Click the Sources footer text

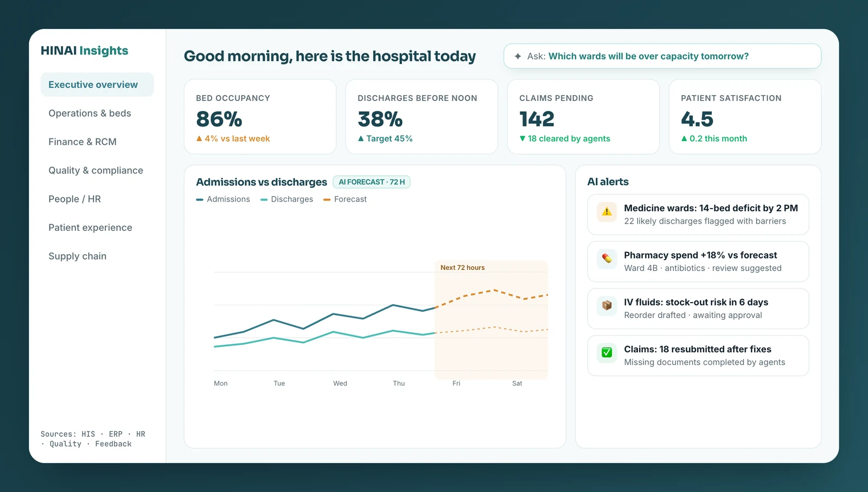[x=93, y=439]
